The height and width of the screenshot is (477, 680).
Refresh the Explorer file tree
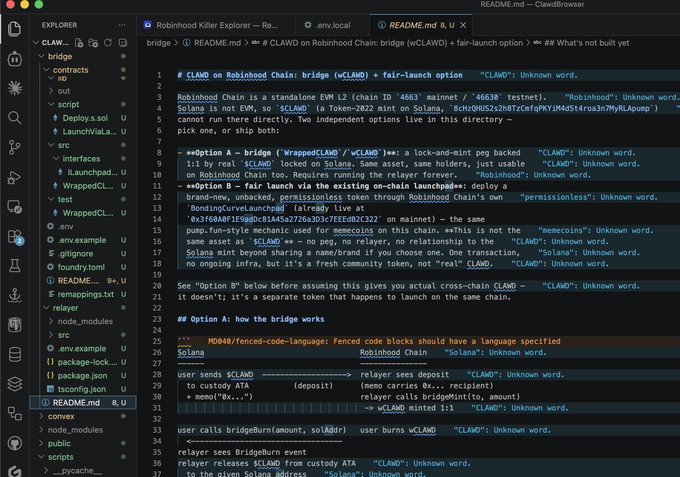[108, 42]
